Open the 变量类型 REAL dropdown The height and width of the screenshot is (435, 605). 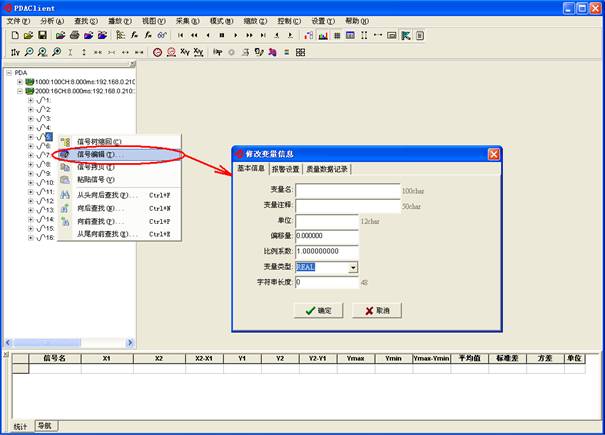pyautogui.click(x=353, y=267)
